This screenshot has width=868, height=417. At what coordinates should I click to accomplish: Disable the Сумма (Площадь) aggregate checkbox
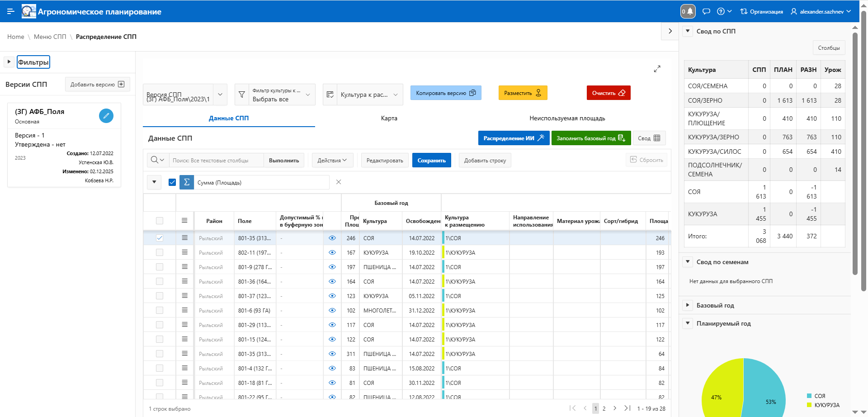coord(172,182)
